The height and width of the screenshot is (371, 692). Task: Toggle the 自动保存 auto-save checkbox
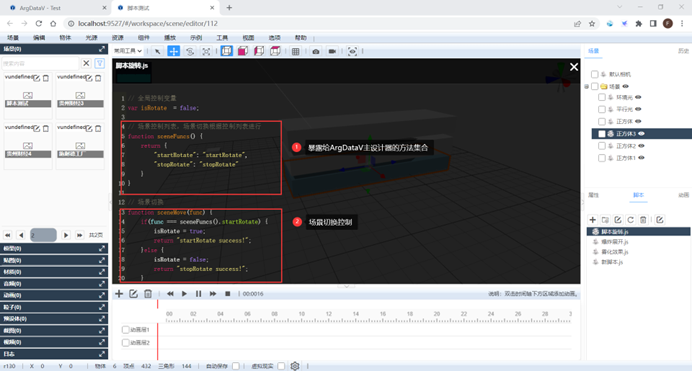tap(236, 366)
